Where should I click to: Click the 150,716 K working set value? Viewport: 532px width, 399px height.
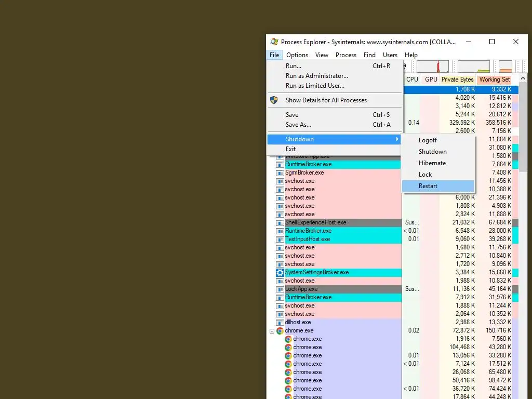tap(498, 330)
